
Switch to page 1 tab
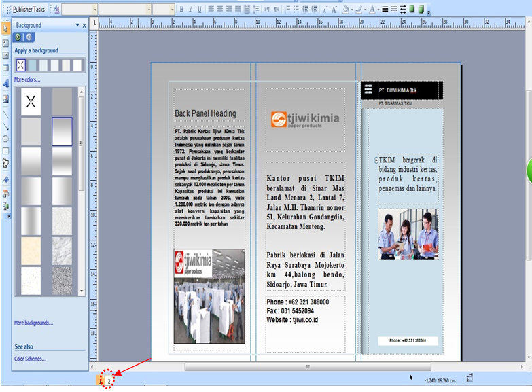[x=101, y=381]
